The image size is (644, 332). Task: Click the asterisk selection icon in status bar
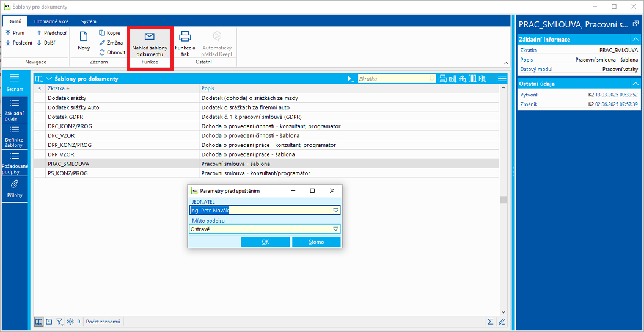(x=70, y=322)
